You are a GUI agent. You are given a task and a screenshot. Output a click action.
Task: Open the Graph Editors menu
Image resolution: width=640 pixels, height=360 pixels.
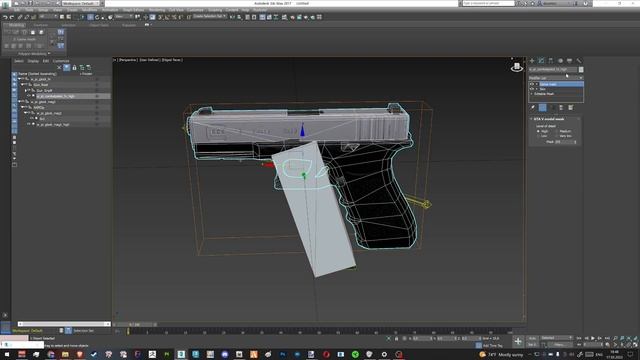[x=133, y=10]
